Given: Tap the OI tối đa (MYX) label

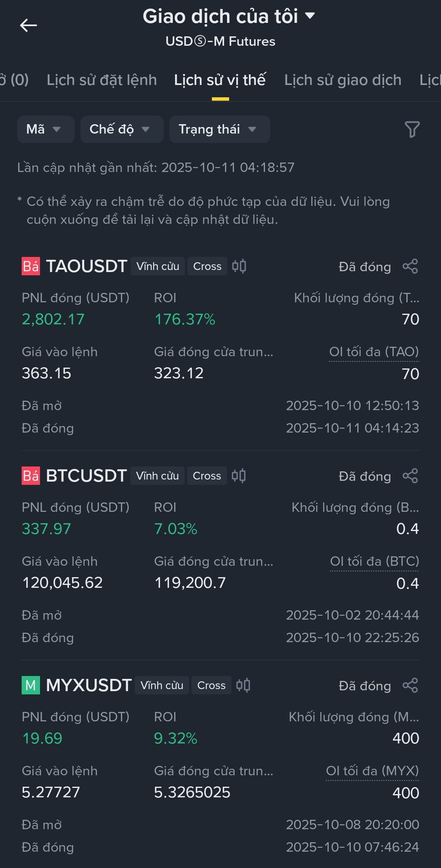Looking at the screenshot, I should (372, 771).
